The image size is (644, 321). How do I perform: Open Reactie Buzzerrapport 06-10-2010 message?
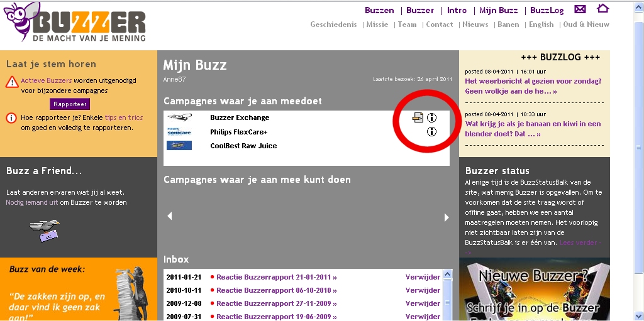(277, 290)
